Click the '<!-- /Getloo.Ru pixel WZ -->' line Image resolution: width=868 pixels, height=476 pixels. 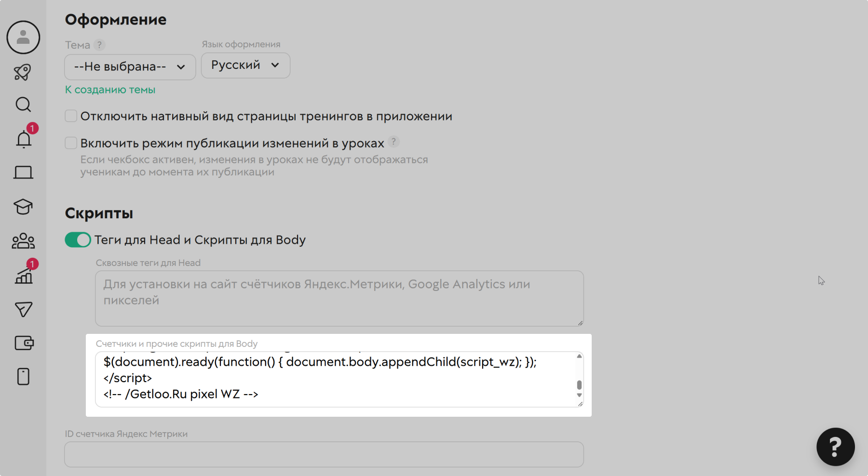[x=181, y=394]
